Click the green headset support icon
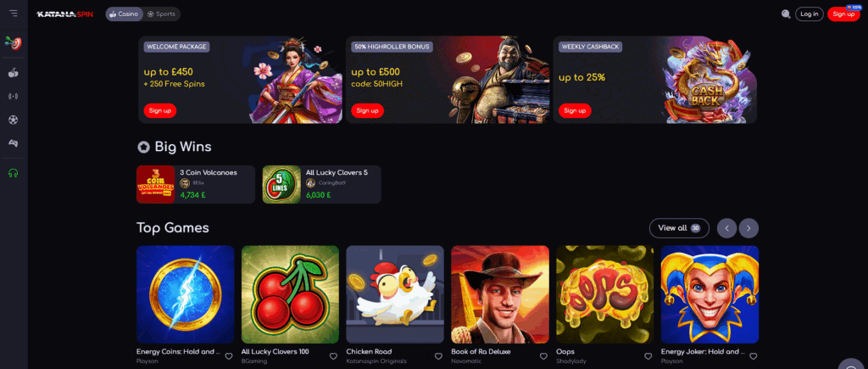The image size is (868, 369). (x=14, y=173)
